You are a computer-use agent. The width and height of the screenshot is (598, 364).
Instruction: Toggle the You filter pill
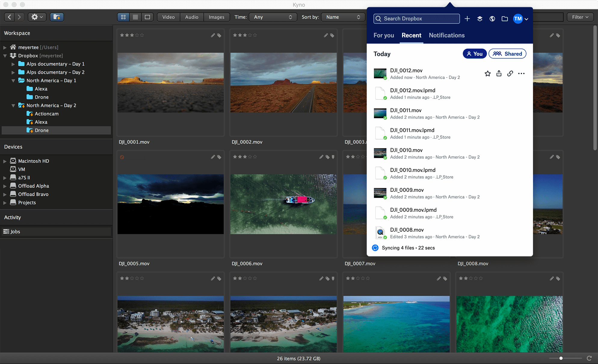click(x=474, y=54)
